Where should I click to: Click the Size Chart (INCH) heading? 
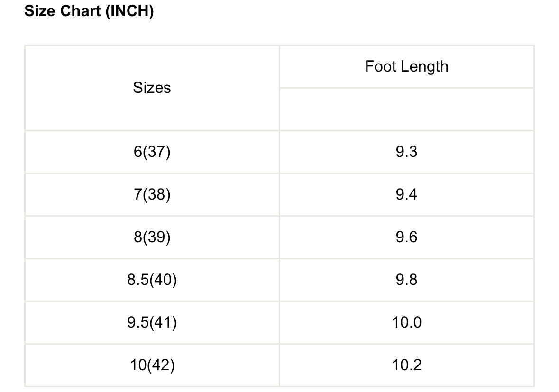coord(89,11)
